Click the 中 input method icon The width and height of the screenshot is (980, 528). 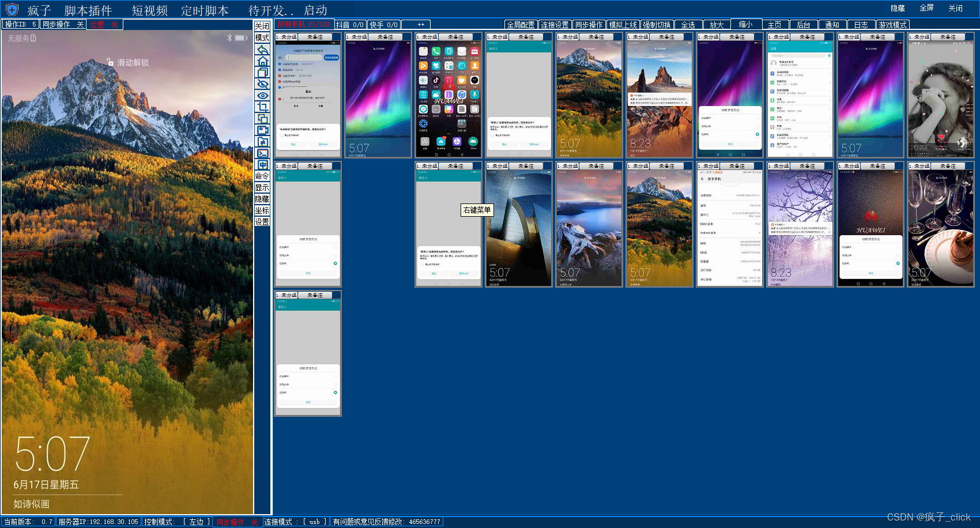point(262,165)
